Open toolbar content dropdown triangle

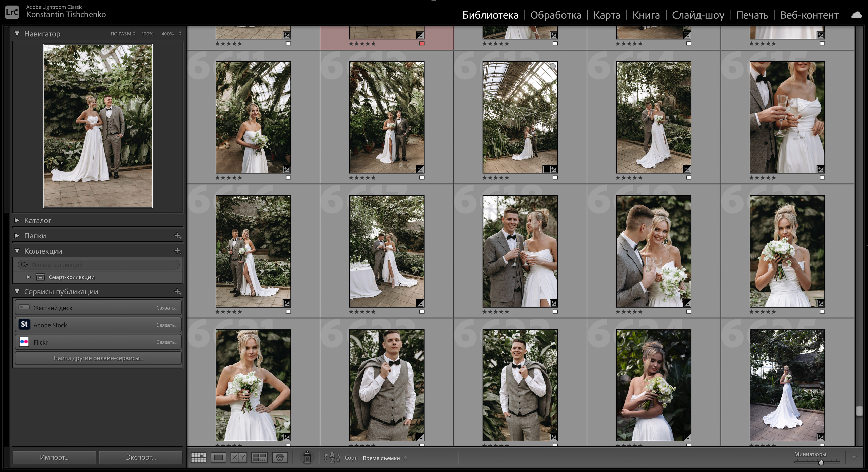(x=854, y=457)
